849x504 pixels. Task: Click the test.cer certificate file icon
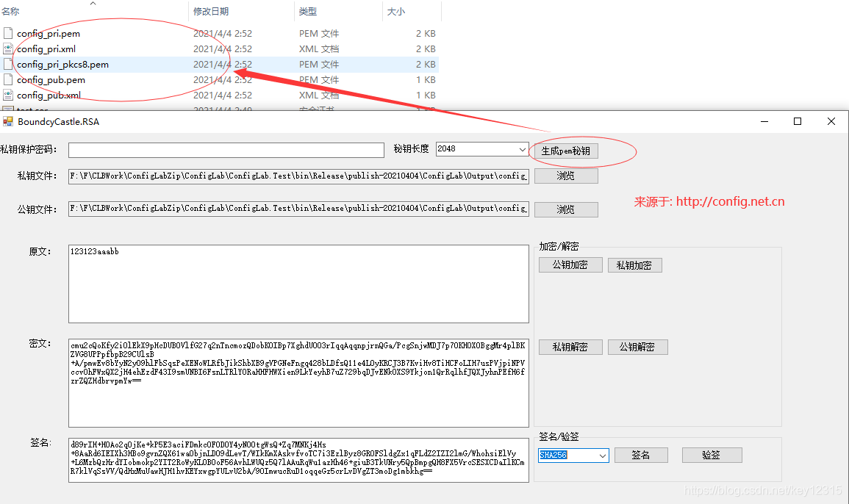(x=8, y=109)
